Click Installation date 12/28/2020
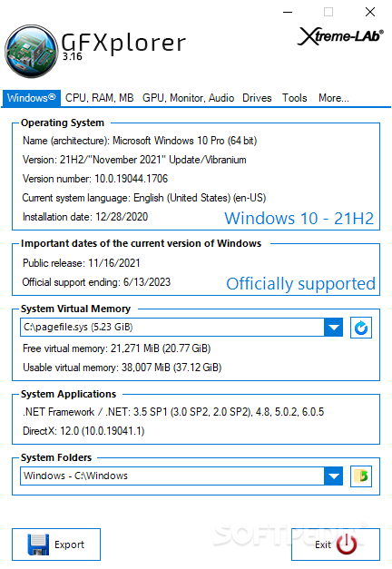This screenshot has height=569, width=392. coord(85,217)
